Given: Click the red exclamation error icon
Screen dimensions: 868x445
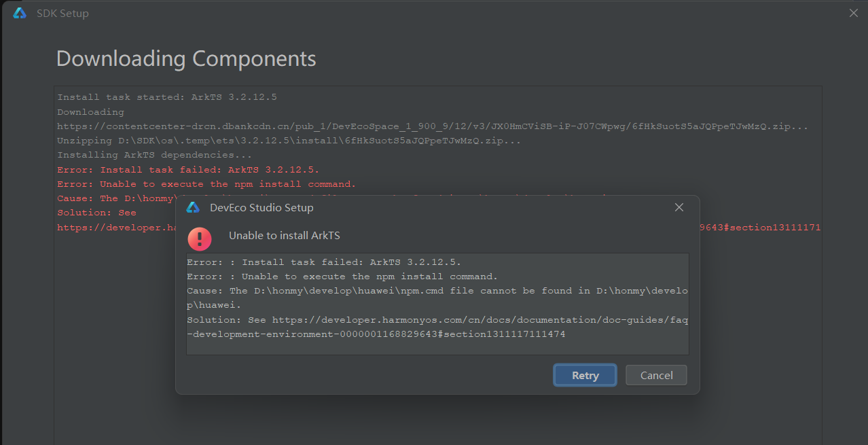Looking at the screenshot, I should click(200, 238).
